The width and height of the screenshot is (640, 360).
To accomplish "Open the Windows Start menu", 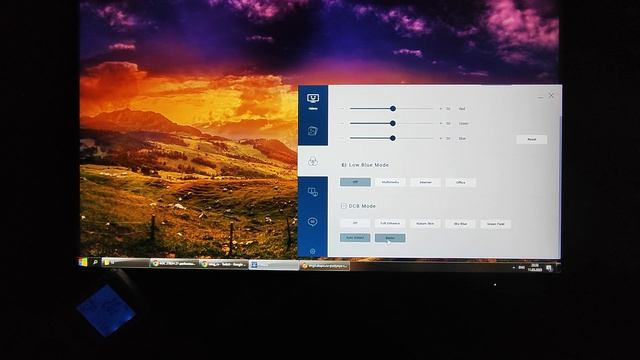I will pos(83,262).
